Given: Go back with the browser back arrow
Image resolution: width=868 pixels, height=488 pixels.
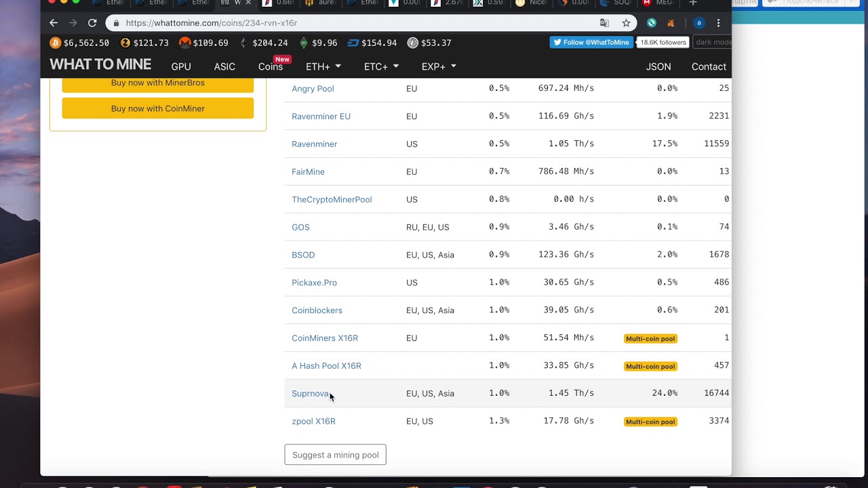Looking at the screenshot, I should click(x=54, y=22).
